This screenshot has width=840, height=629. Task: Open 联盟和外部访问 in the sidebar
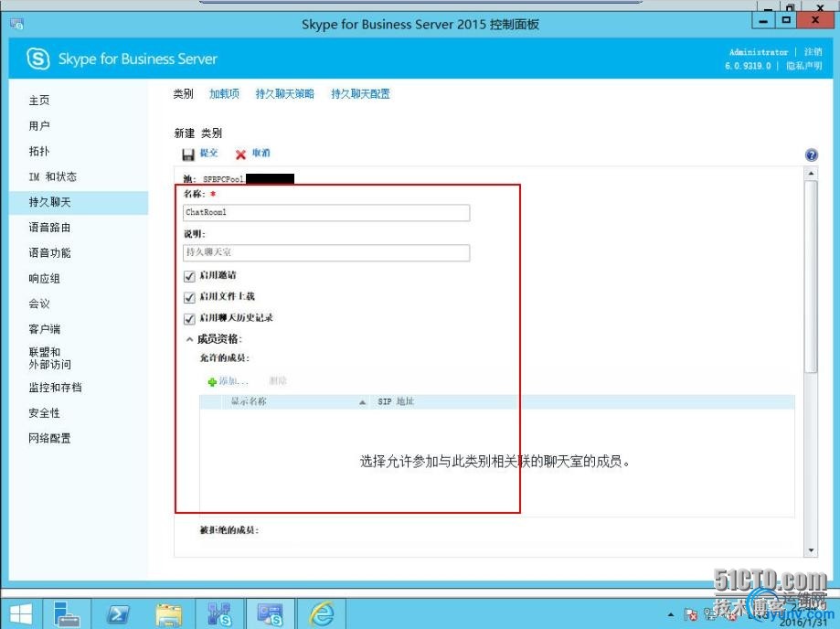49,358
